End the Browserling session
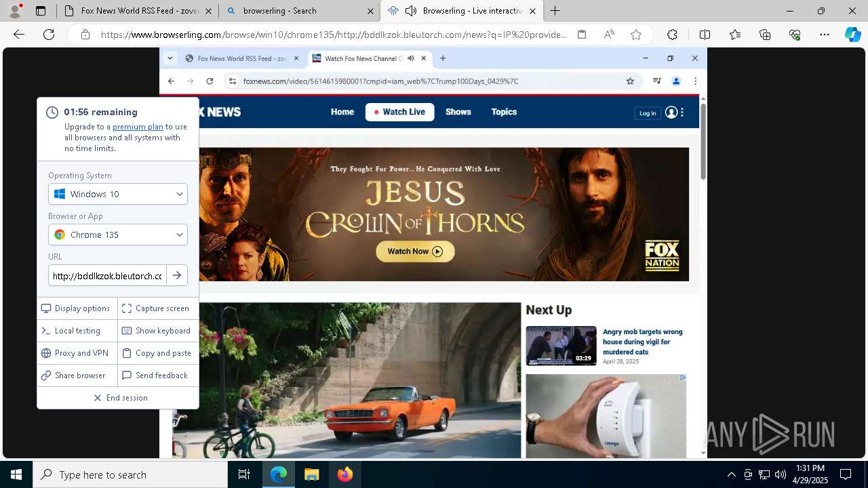 119,398
